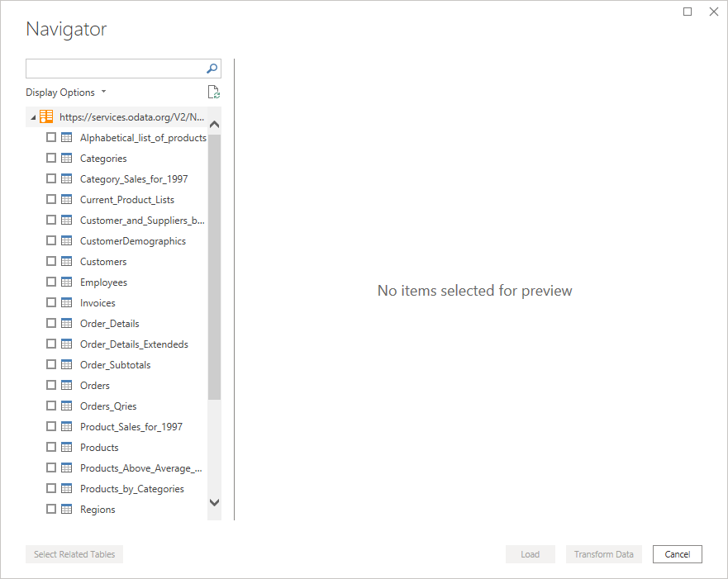Click table icon beside Customer_and_Suppliers_b...
The height and width of the screenshot is (579, 728).
click(x=67, y=220)
